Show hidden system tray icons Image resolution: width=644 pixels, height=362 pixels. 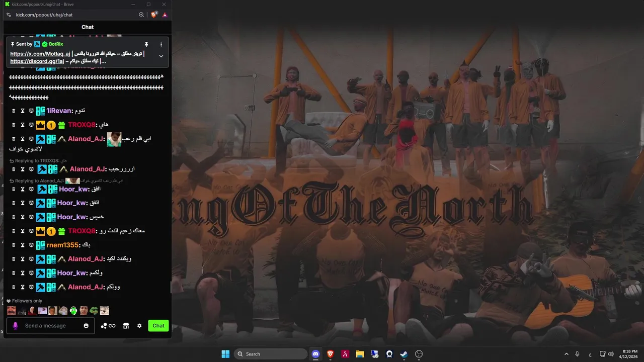click(567, 354)
